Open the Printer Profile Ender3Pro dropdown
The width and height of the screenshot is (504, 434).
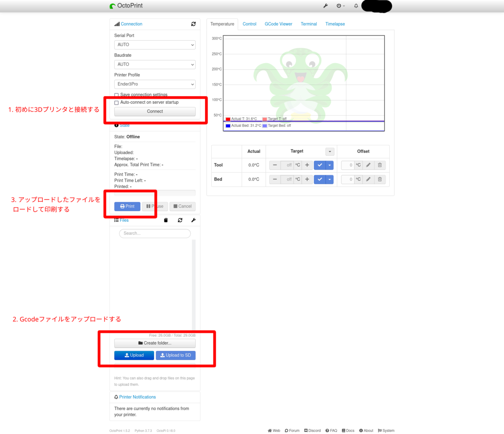tap(155, 84)
